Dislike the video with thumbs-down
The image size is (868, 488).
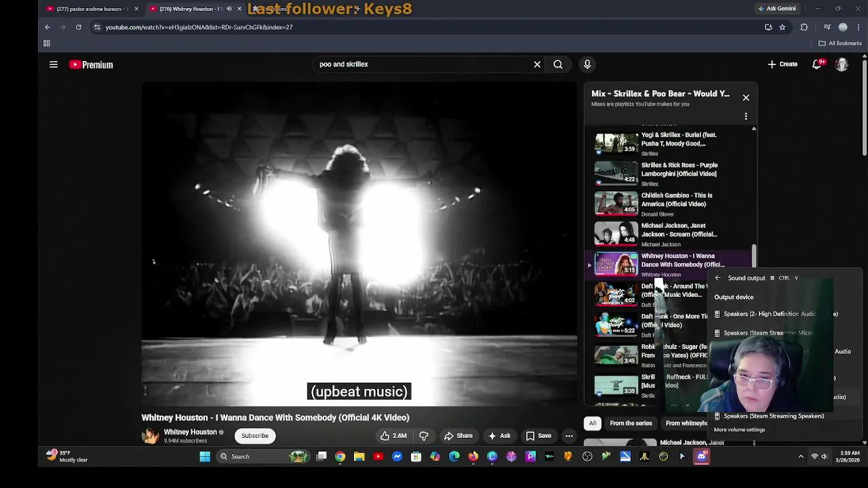click(x=424, y=436)
